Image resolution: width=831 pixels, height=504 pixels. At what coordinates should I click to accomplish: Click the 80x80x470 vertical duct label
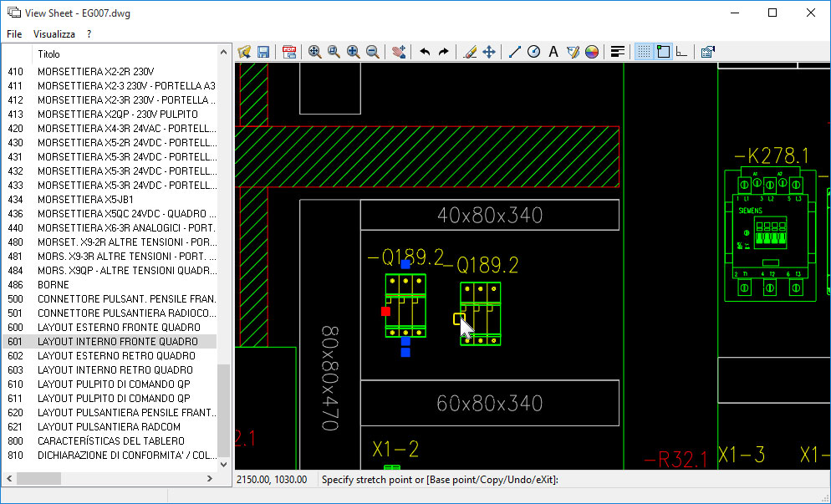tap(330, 379)
